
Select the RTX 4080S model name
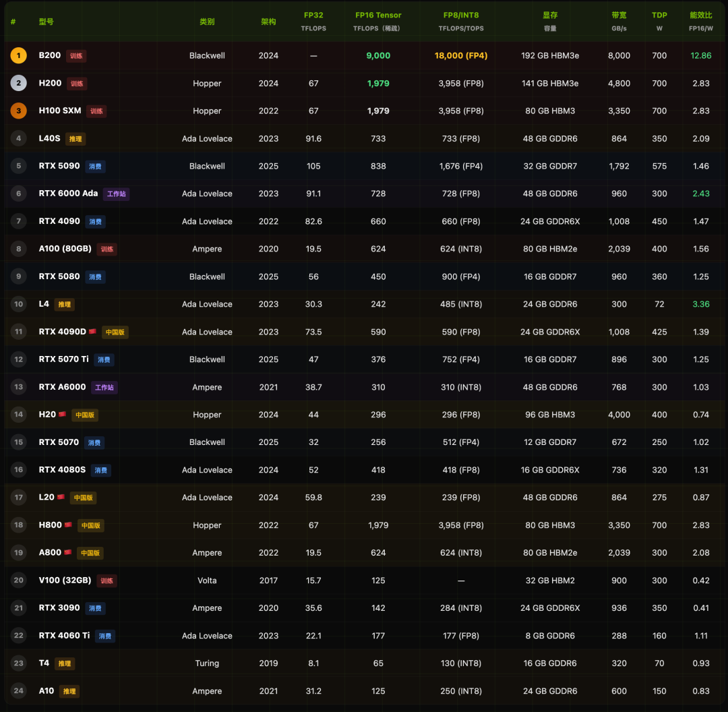click(62, 469)
